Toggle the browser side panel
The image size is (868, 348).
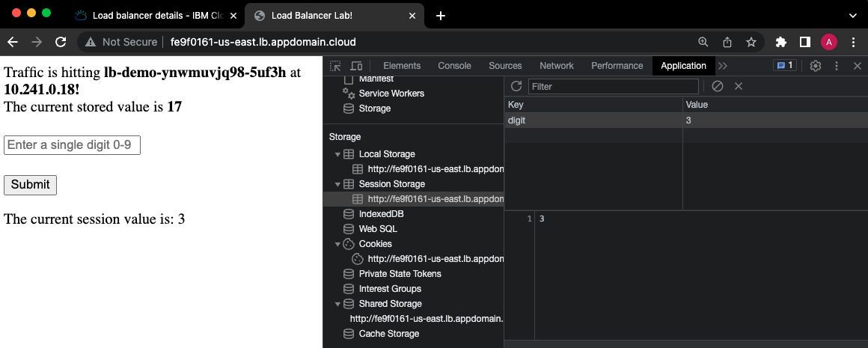click(805, 42)
